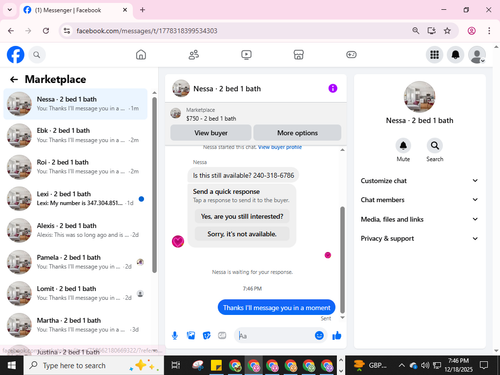Open the Roi - 2 bed 1 bath conversation
500x375 pixels.
click(x=75, y=167)
